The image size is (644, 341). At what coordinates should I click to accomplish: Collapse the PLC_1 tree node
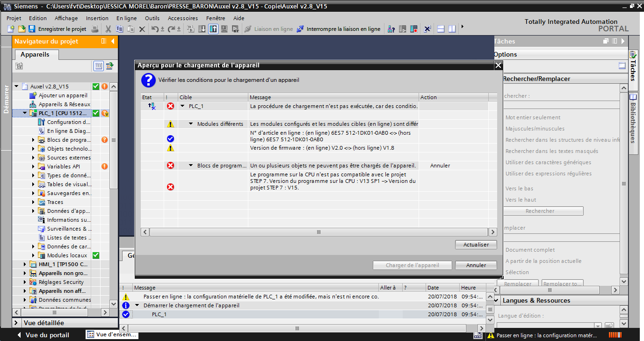(25, 113)
